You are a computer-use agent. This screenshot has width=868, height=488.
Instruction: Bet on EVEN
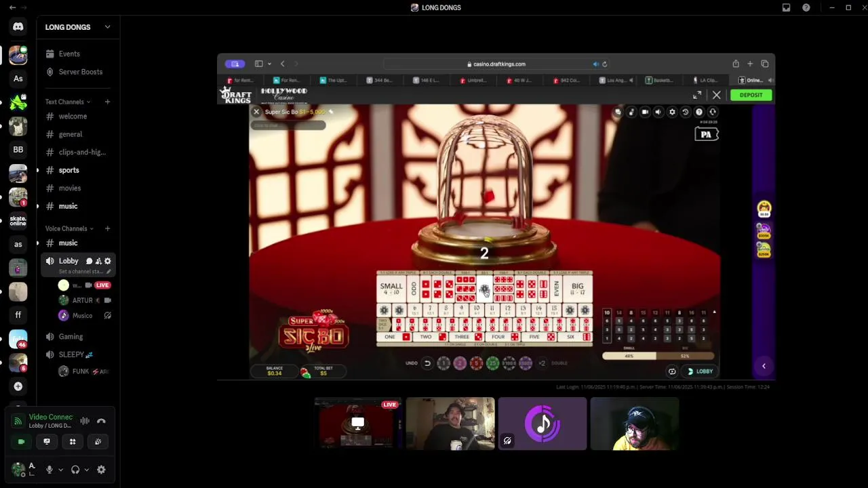556,289
